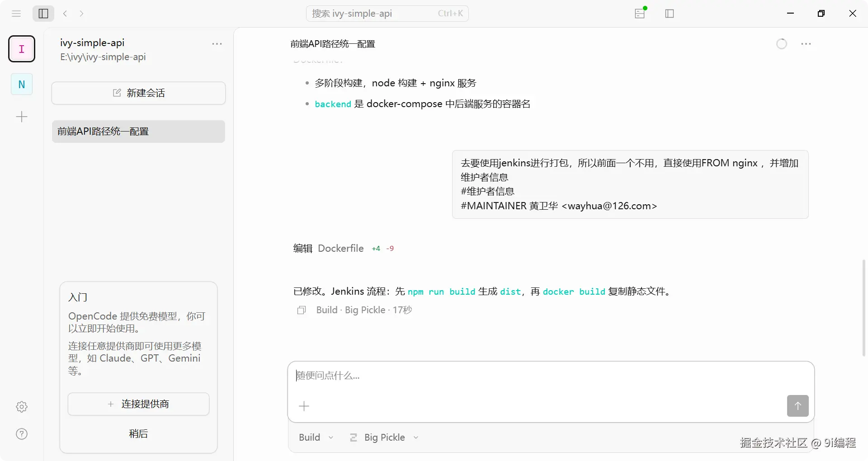
Task: Open session 前端API路径统一配置 in sidebar
Action: pos(138,132)
